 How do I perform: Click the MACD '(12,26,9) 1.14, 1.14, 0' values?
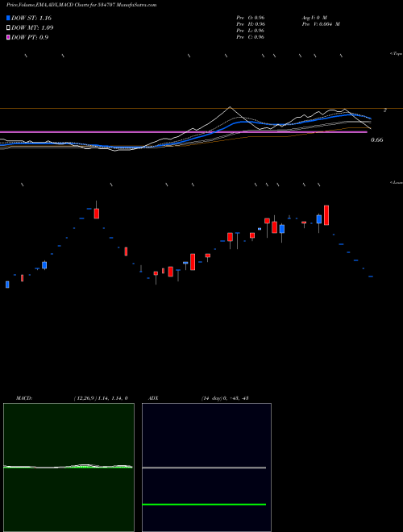(101, 398)
